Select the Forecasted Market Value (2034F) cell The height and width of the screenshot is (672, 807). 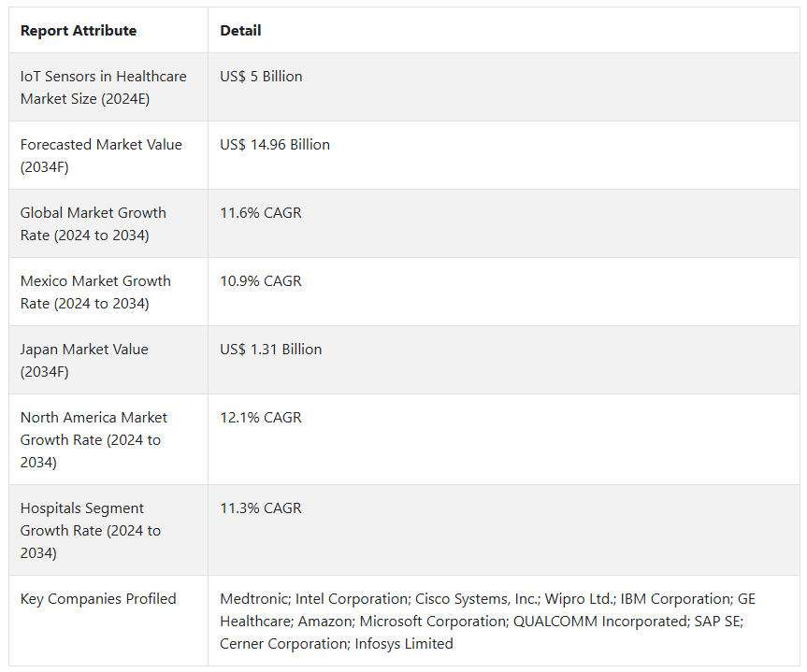101,155
